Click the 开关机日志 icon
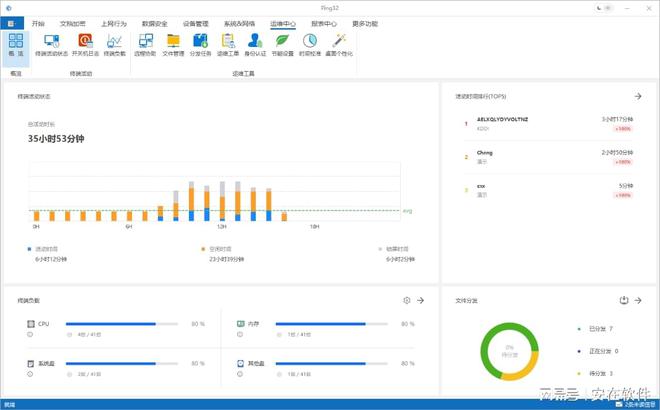Viewport: 660px width, 410px height. coord(84,44)
